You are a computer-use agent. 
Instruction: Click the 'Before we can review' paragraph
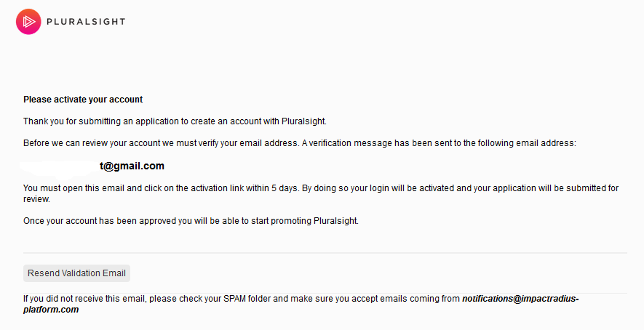pyautogui.click(x=300, y=143)
